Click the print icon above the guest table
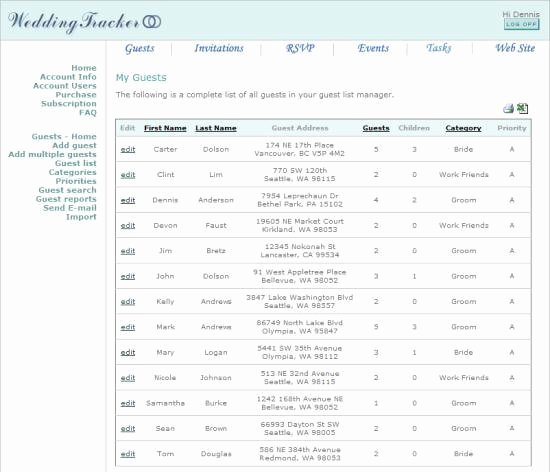This screenshot has height=472, width=550. pos(508,109)
